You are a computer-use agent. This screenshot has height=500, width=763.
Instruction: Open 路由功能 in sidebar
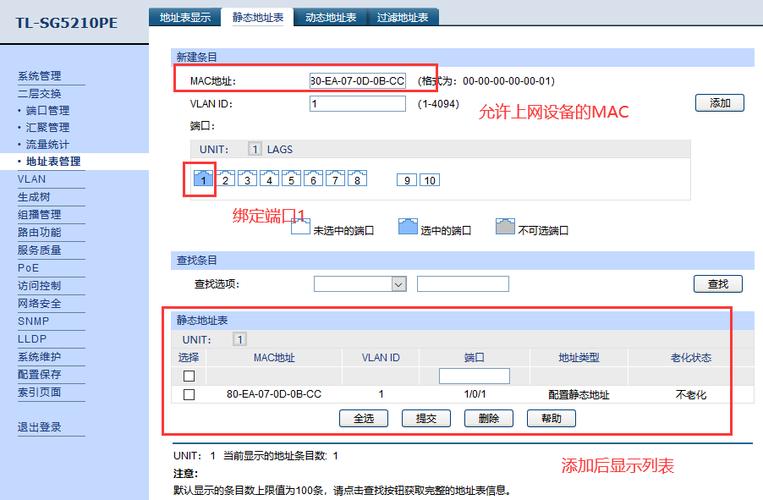tap(39, 232)
